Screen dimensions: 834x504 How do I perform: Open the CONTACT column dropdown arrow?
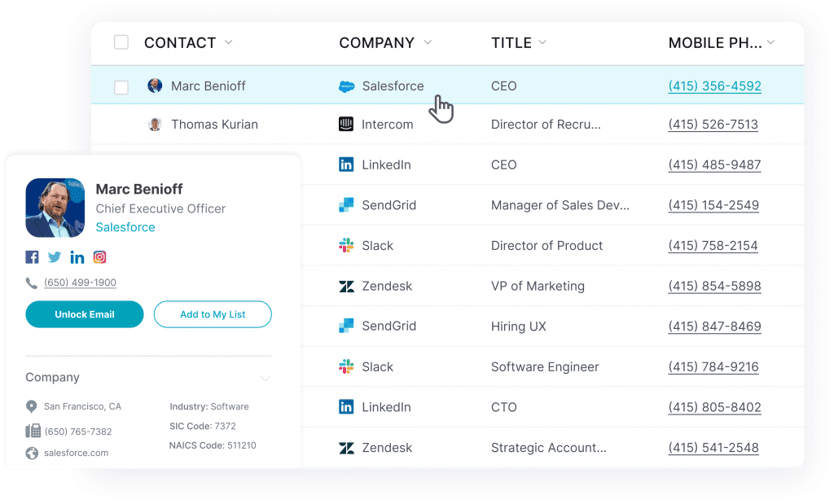(230, 42)
